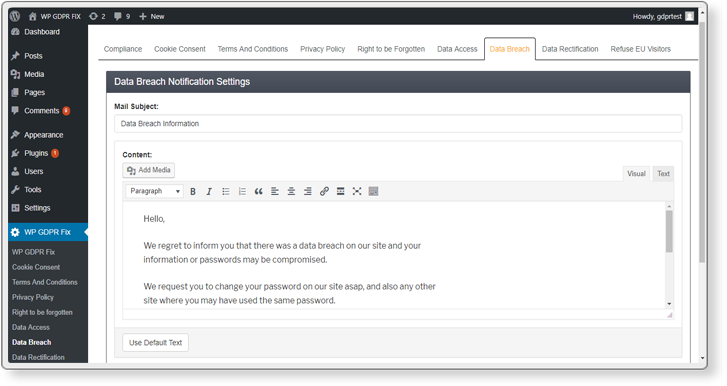Image resolution: width=727 pixels, height=386 pixels.
Task: Open Data Access submenu link
Action: pos(31,328)
